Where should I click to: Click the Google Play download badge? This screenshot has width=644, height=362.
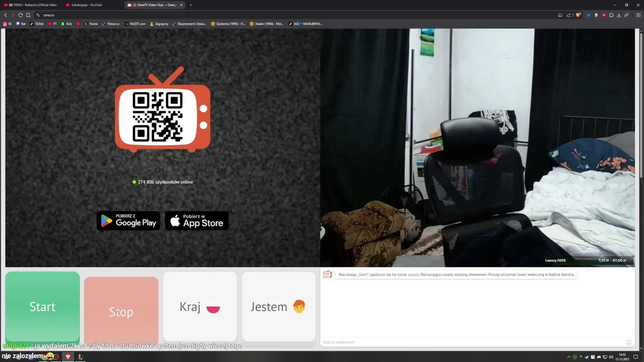pyautogui.click(x=128, y=221)
